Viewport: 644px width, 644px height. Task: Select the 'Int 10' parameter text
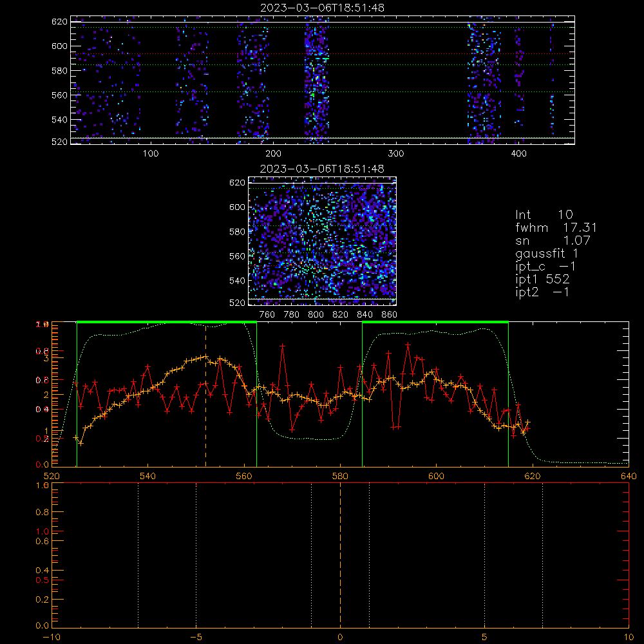point(544,214)
